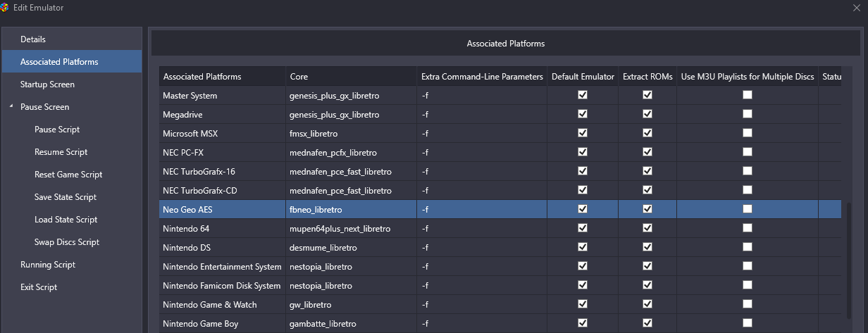The height and width of the screenshot is (333, 868).
Task: Open the Reset Game Script page
Action: pos(68,175)
